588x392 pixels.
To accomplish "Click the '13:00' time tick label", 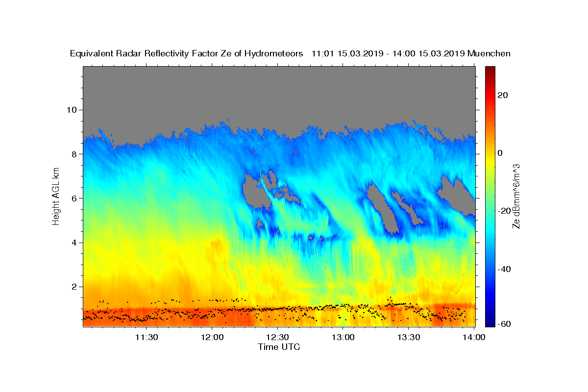I will 343,337.
